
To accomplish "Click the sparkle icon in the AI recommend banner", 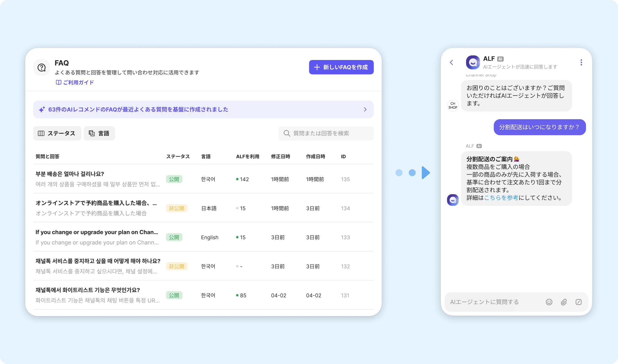I will click(x=42, y=109).
